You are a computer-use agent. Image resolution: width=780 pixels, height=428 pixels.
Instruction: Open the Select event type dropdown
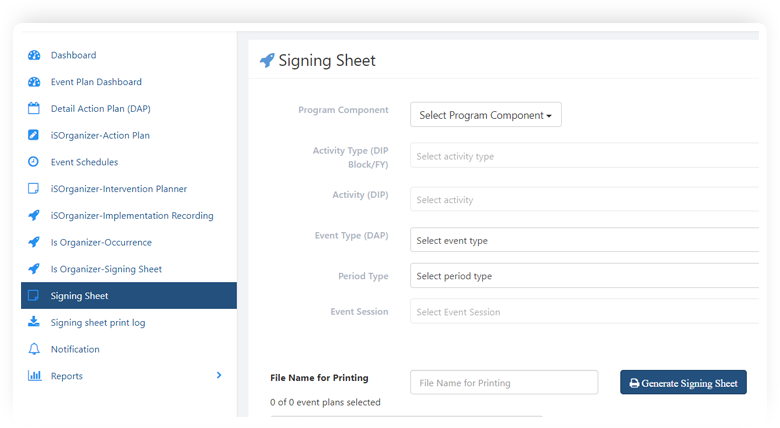coord(584,240)
